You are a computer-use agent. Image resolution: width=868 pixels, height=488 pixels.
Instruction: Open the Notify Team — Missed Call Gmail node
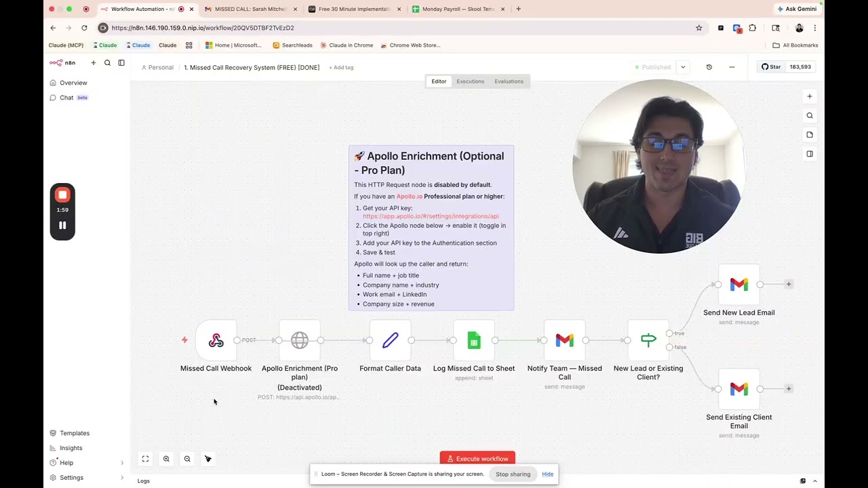(x=564, y=340)
